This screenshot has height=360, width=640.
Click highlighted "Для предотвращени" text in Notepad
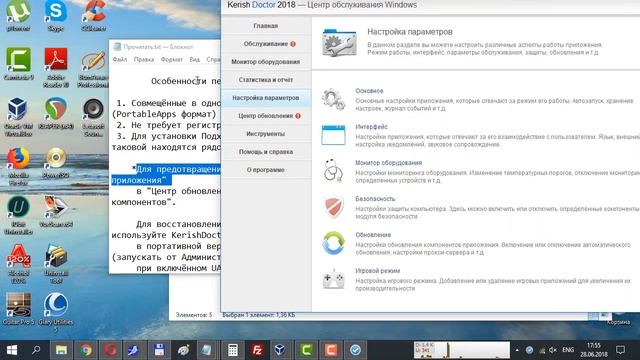(x=178, y=169)
